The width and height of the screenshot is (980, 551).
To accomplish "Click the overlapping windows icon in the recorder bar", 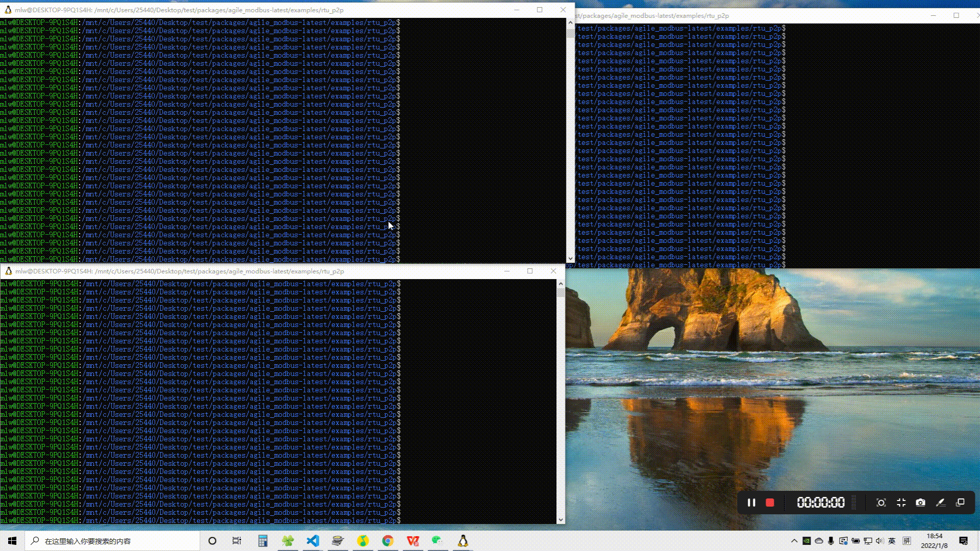I will [960, 503].
